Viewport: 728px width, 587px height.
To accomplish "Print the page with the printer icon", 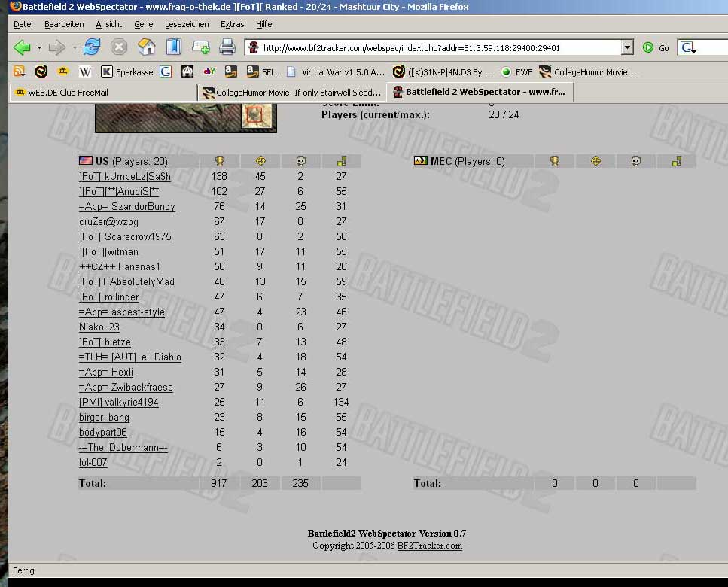I will (x=227, y=47).
